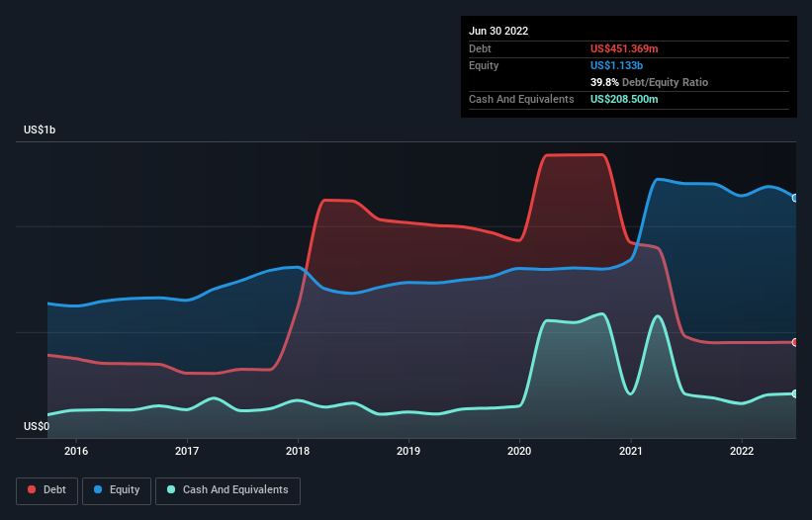812x520 pixels.
Task: Click the US$1b y-axis label
Action: click(x=40, y=130)
